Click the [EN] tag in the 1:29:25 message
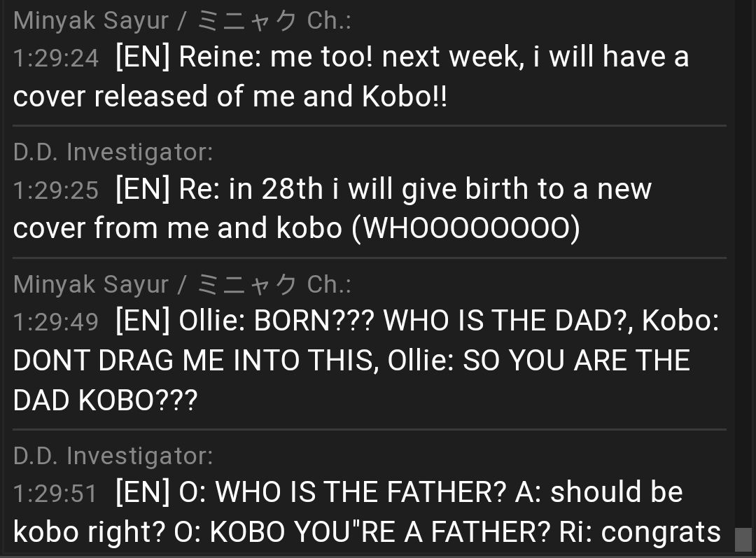Viewport: 756px width, 558px height. (x=143, y=190)
